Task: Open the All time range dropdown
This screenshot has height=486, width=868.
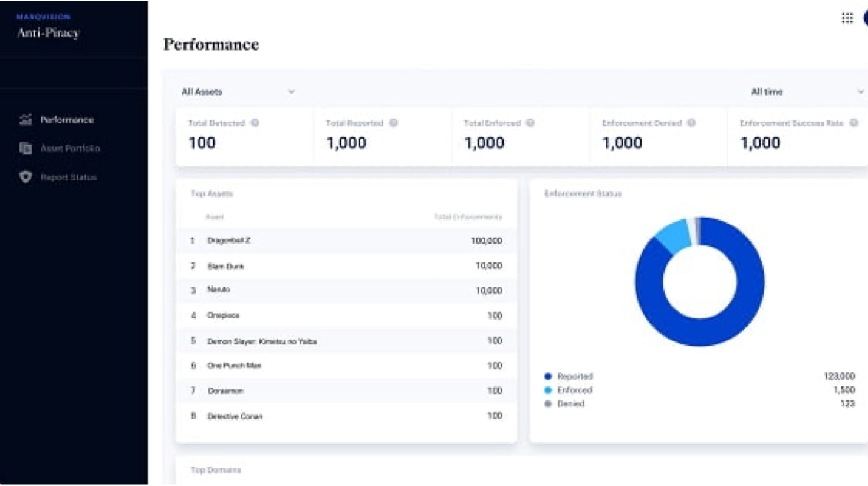Action: pyautogui.click(x=806, y=91)
